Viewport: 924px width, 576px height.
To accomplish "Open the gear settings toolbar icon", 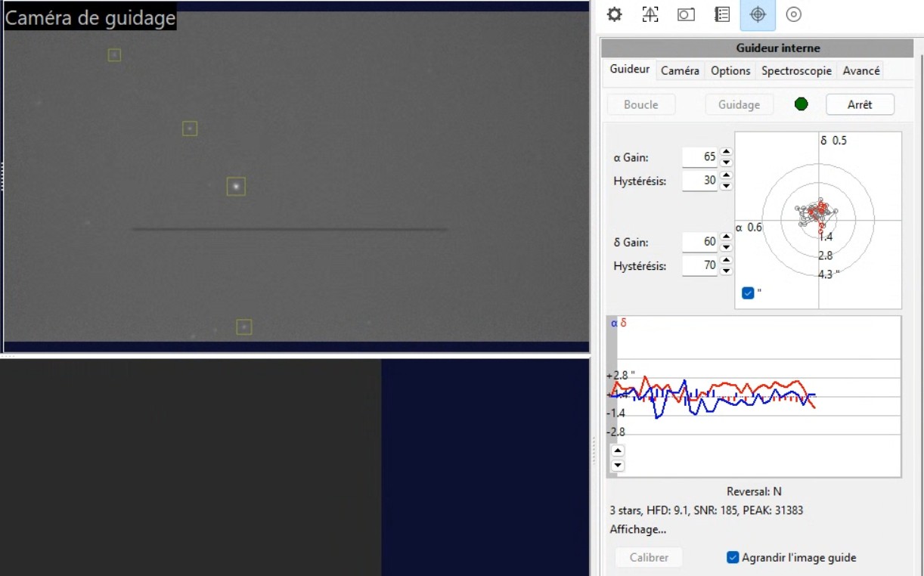I will tap(614, 14).
